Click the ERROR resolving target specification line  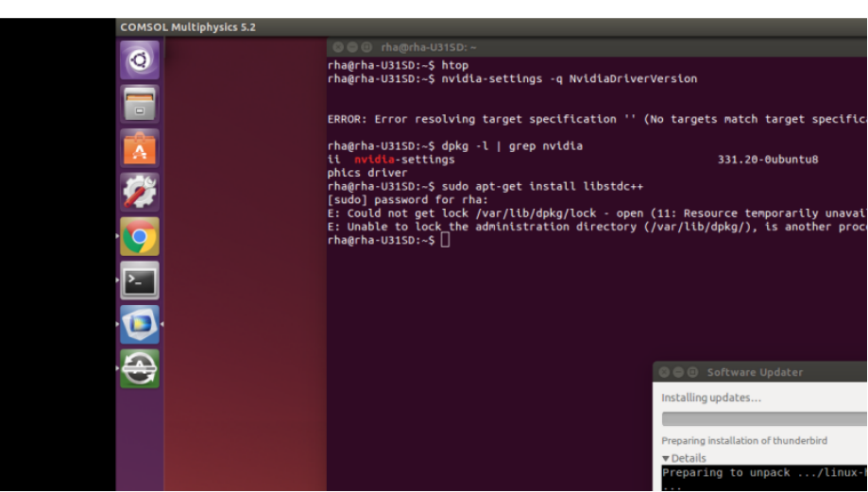coord(597,119)
